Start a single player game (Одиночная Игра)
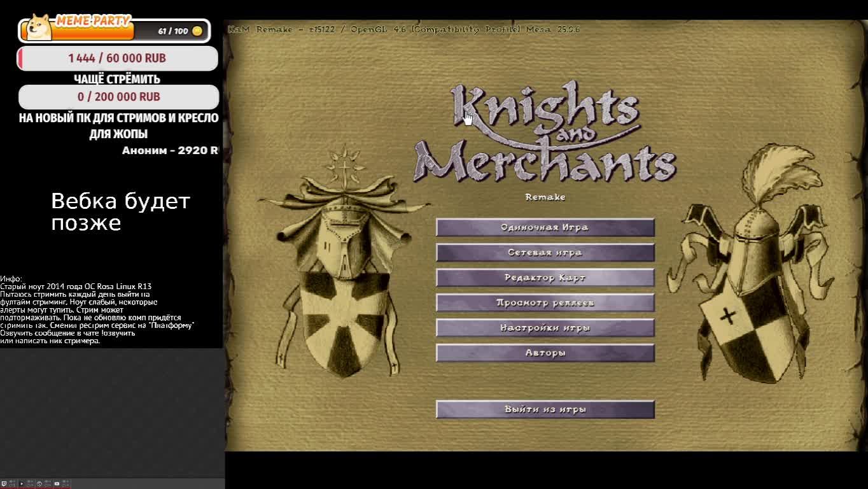This screenshot has height=489, width=868. pos(545,227)
